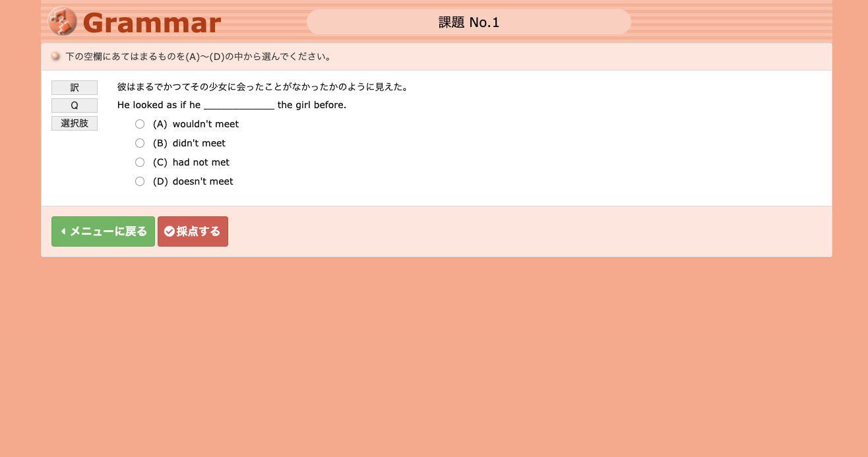Return to menu with the green メニューに戻る button
868x457 pixels.
pos(103,231)
